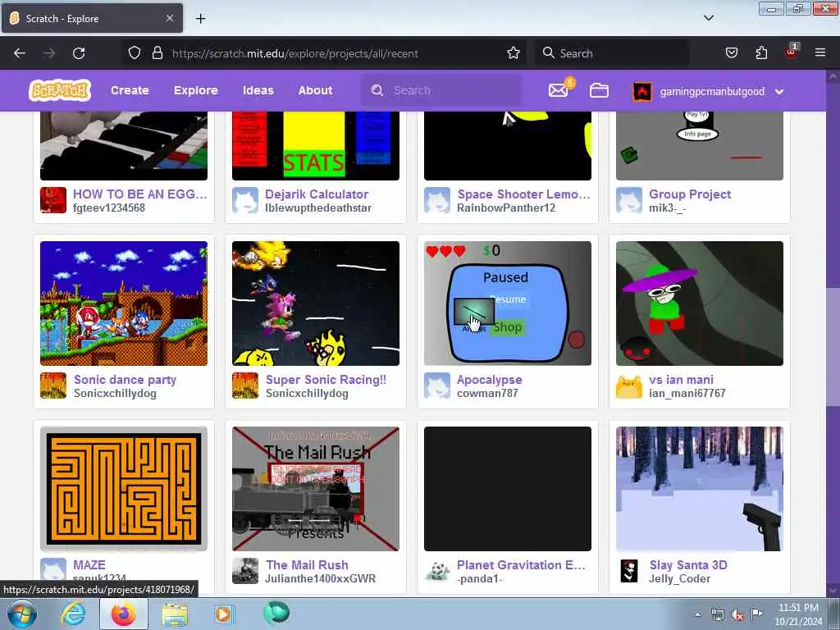
Task: Open the Firefox hamburger menu
Action: tap(820, 53)
